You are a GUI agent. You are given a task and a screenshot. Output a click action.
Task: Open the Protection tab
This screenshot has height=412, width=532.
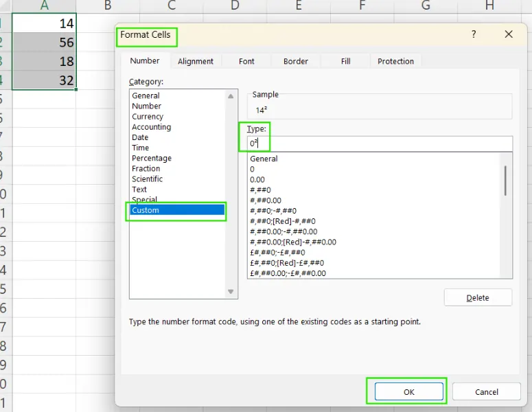click(395, 61)
